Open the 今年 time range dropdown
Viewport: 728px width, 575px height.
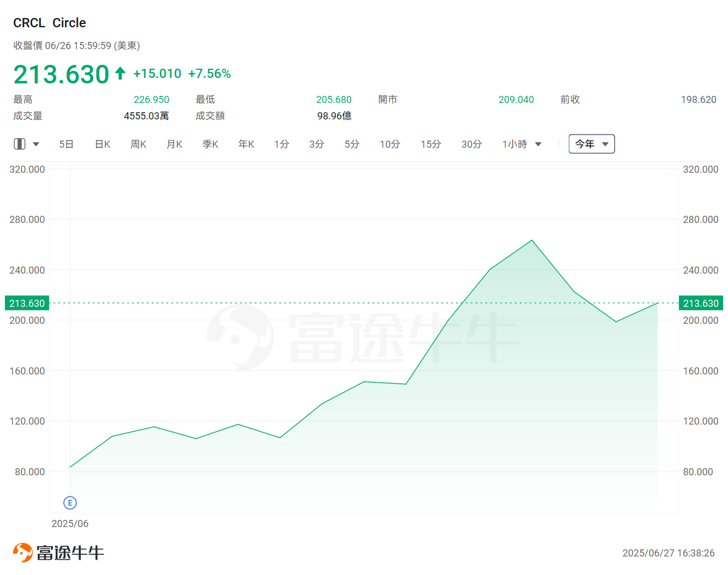pos(591,144)
